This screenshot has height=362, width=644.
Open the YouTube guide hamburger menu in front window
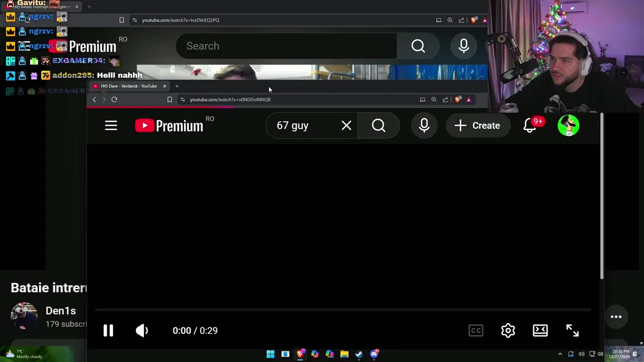click(111, 126)
